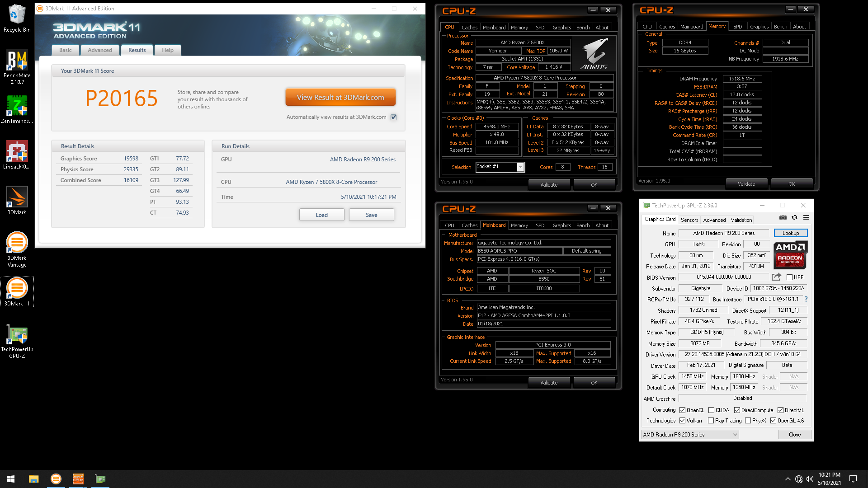Click Save button in Run Details
This screenshot has width=868, height=488.
click(372, 215)
